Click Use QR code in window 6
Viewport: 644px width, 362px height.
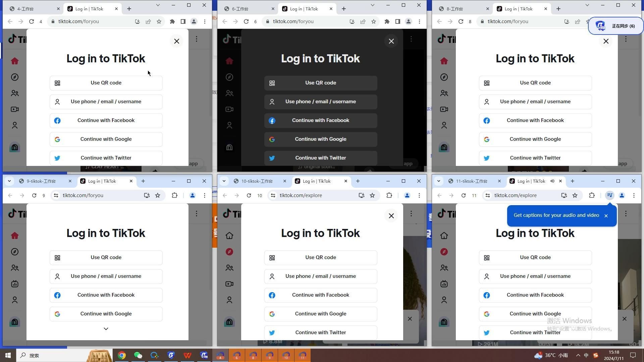[x=321, y=83]
